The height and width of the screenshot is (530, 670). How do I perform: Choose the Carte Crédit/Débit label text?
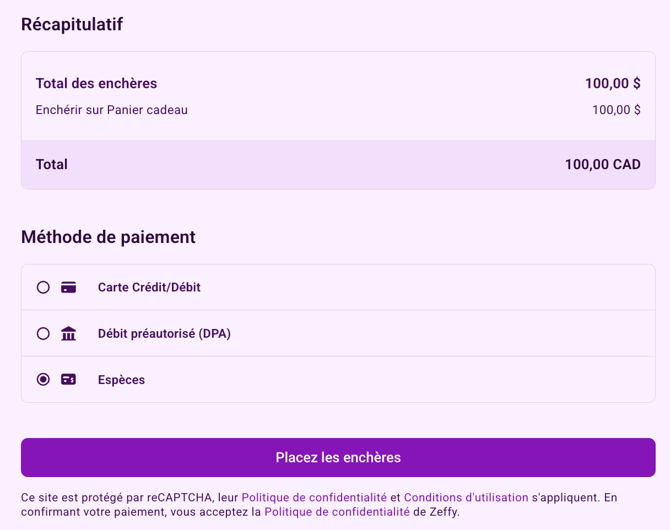(x=149, y=287)
